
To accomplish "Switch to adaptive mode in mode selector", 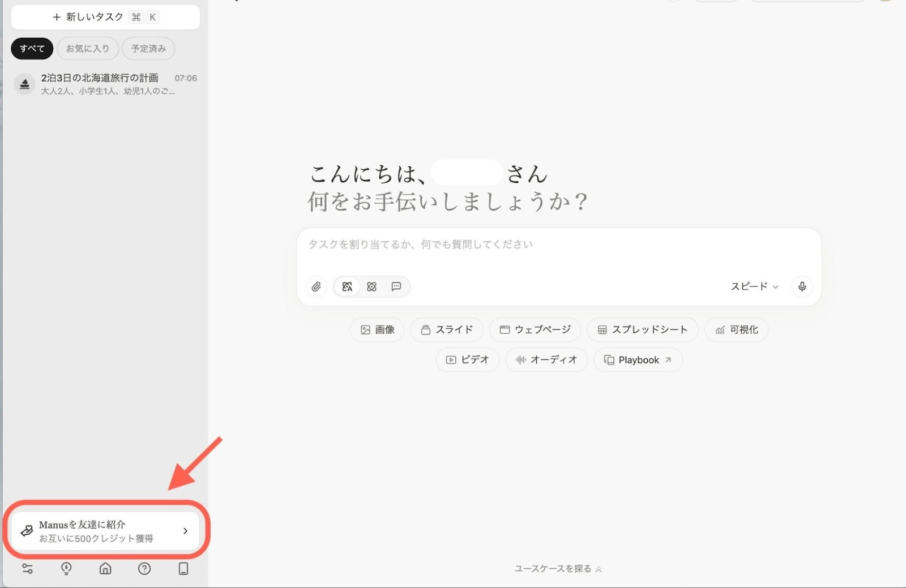I will [x=347, y=287].
